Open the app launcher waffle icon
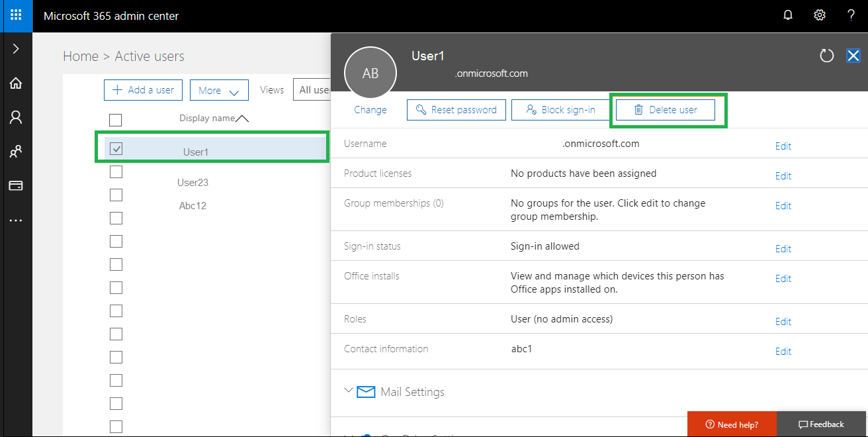Viewport: 868px width, 437px height. click(x=16, y=15)
